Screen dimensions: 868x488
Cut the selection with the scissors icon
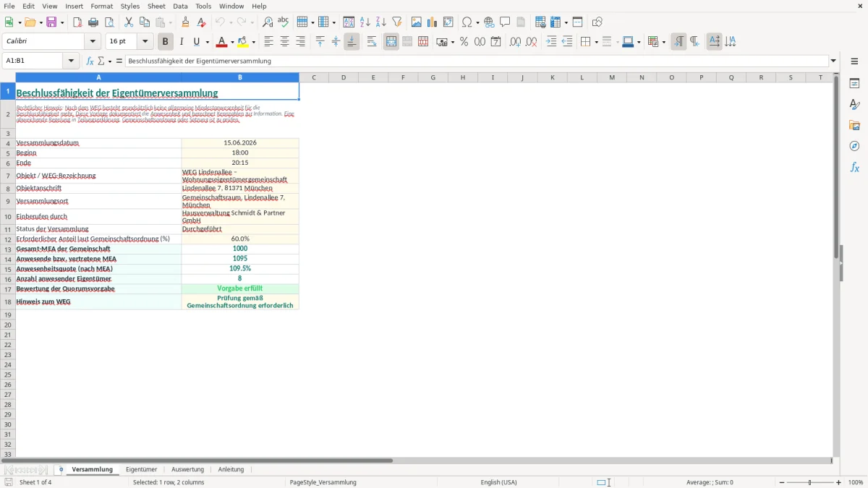tap(129, 22)
